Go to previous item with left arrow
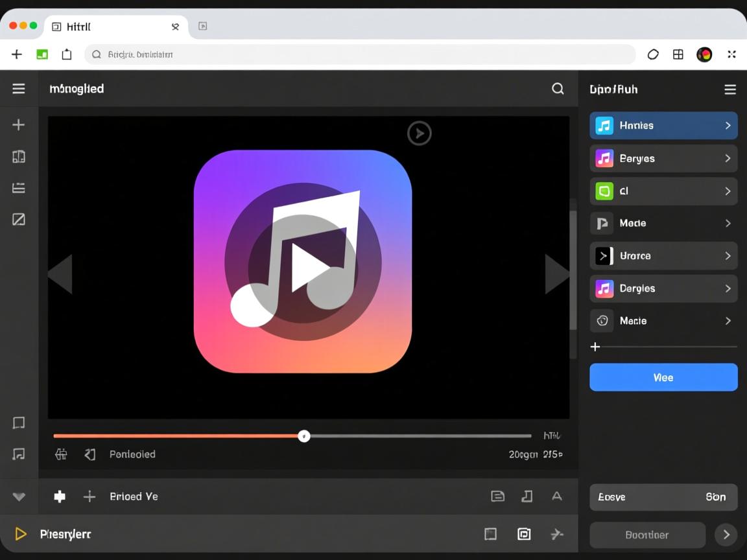This screenshot has height=560, width=747. click(60, 274)
